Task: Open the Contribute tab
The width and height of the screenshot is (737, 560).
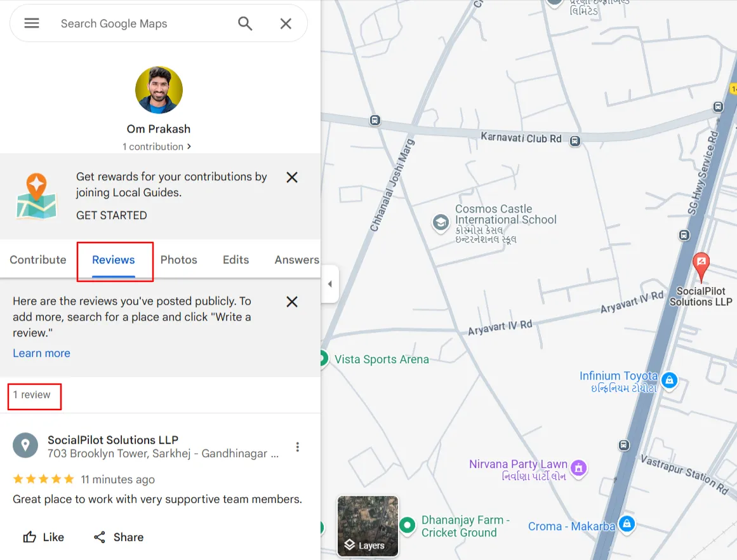Action: coord(37,260)
